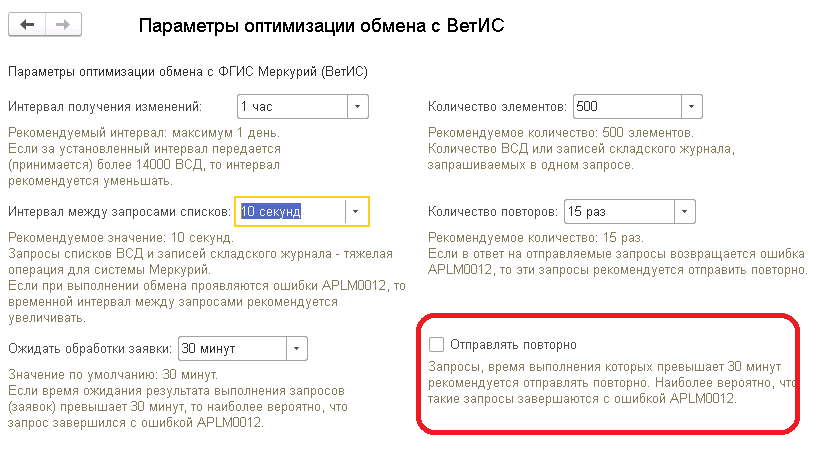
Task: Go forward with the right arrow button
Action: click(63, 24)
